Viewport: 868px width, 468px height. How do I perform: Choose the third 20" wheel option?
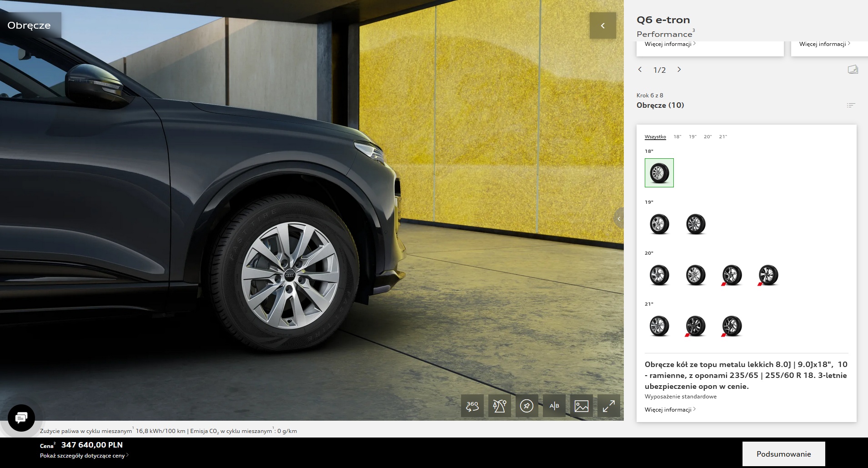[732, 275]
